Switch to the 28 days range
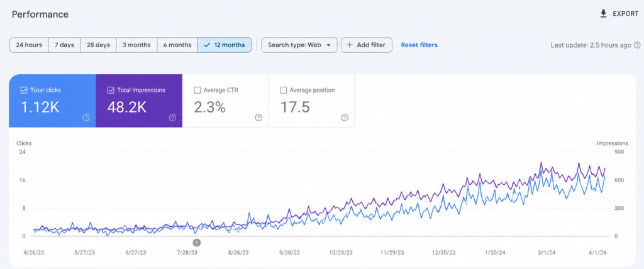644x269 pixels. 99,45
